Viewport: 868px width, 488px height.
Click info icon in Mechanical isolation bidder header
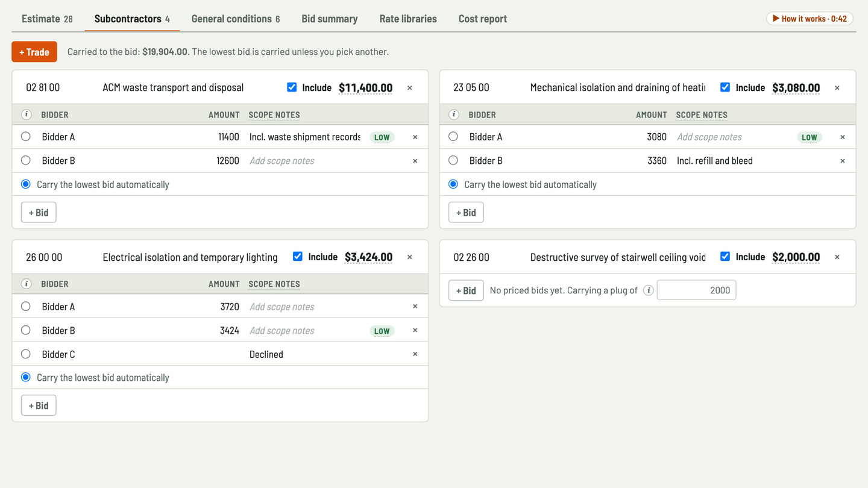click(x=454, y=114)
